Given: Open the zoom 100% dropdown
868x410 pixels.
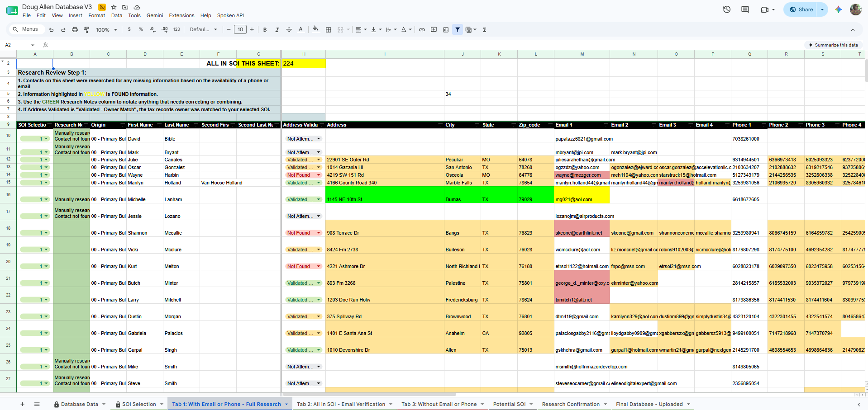Looking at the screenshot, I should [x=106, y=30].
